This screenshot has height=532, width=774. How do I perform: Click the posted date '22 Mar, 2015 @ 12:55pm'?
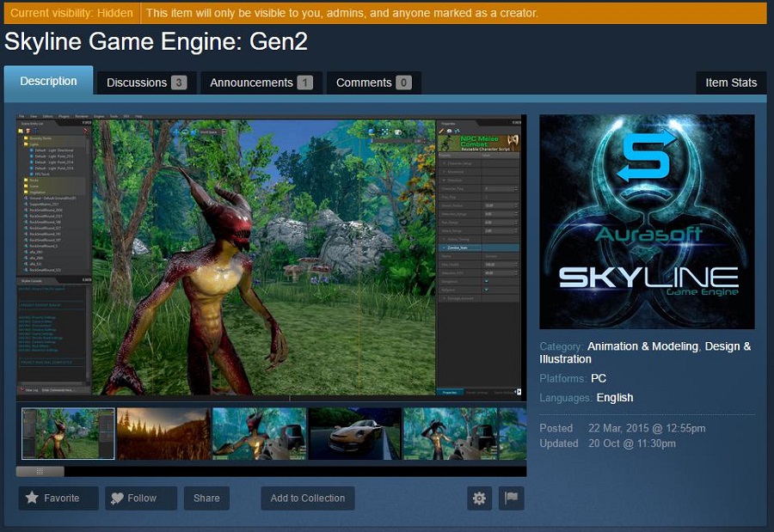[x=647, y=428]
